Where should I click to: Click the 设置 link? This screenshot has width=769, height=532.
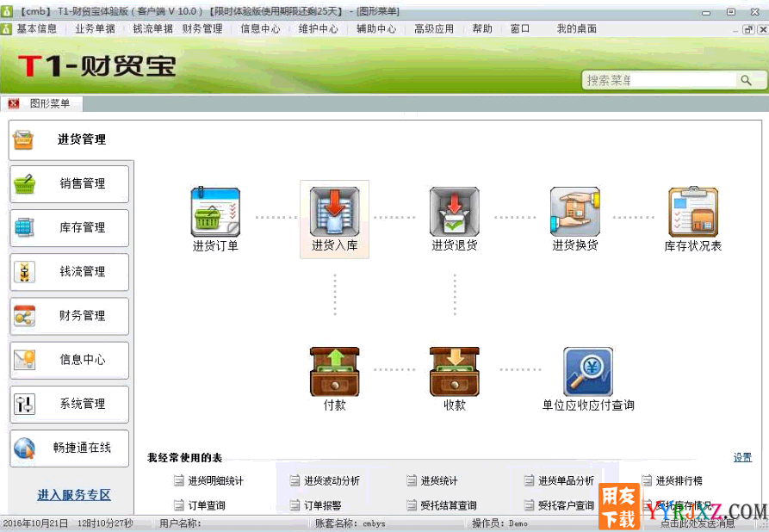(741, 457)
